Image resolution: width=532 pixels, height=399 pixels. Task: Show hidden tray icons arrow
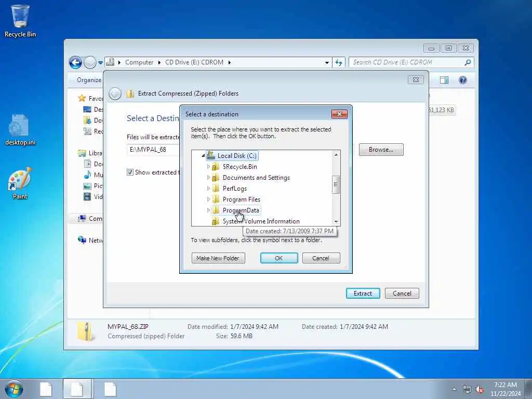pos(454,389)
